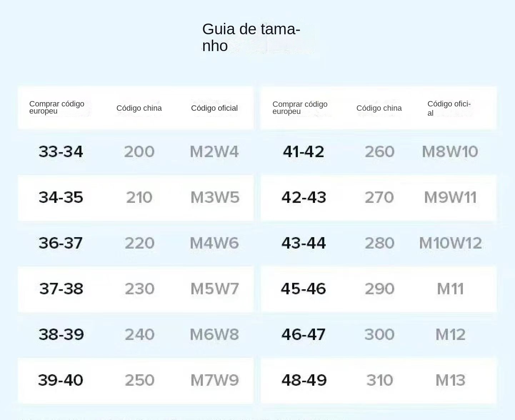The image size is (515, 420).
Task: Click official code M6W8
Action: 214,335
